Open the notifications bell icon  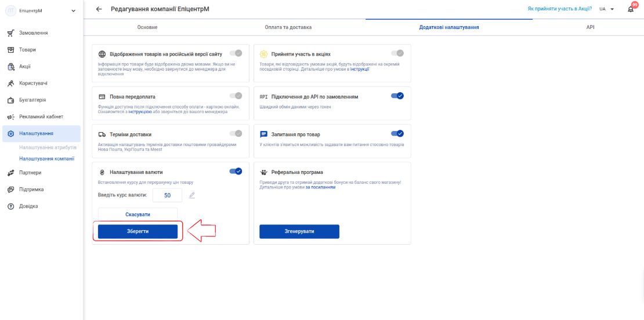click(x=631, y=9)
